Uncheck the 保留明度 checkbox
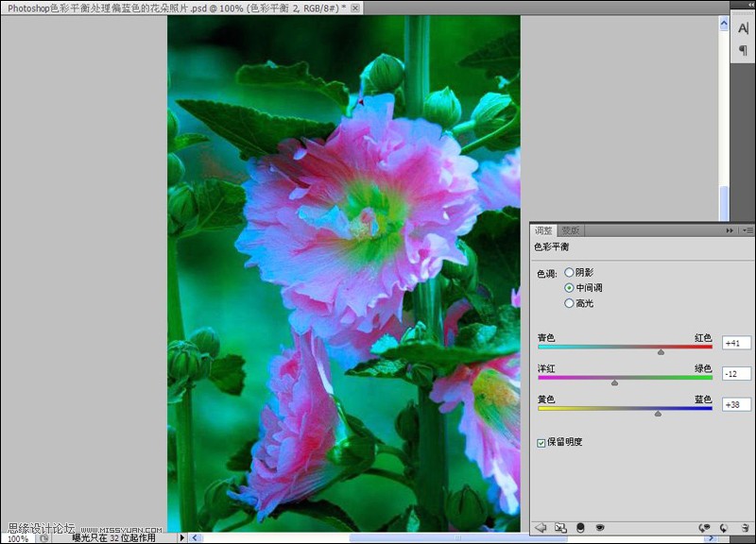756x544 pixels. 541,440
